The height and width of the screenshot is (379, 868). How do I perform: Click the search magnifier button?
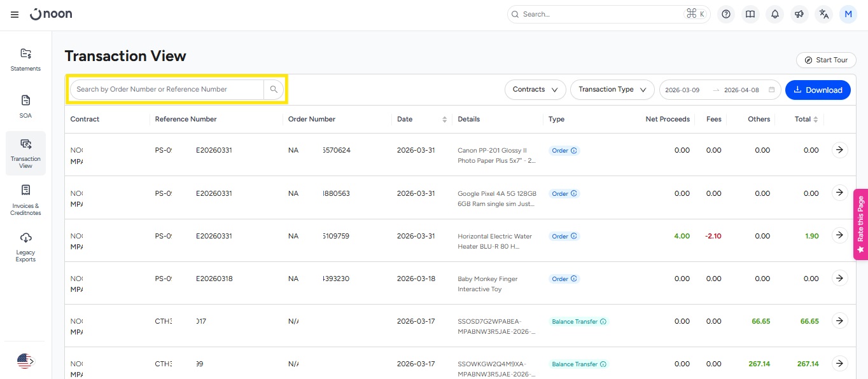pos(274,90)
